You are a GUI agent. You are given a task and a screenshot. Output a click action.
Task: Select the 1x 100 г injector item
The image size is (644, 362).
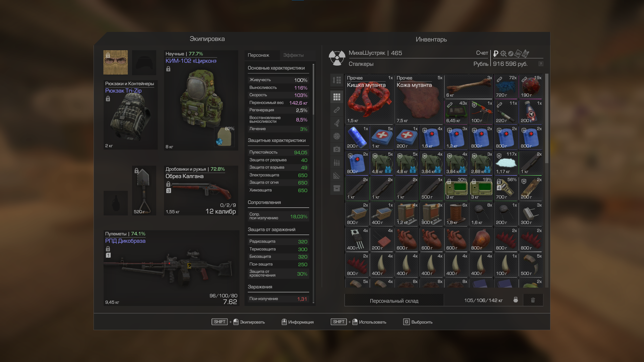(x=481, y=112)
